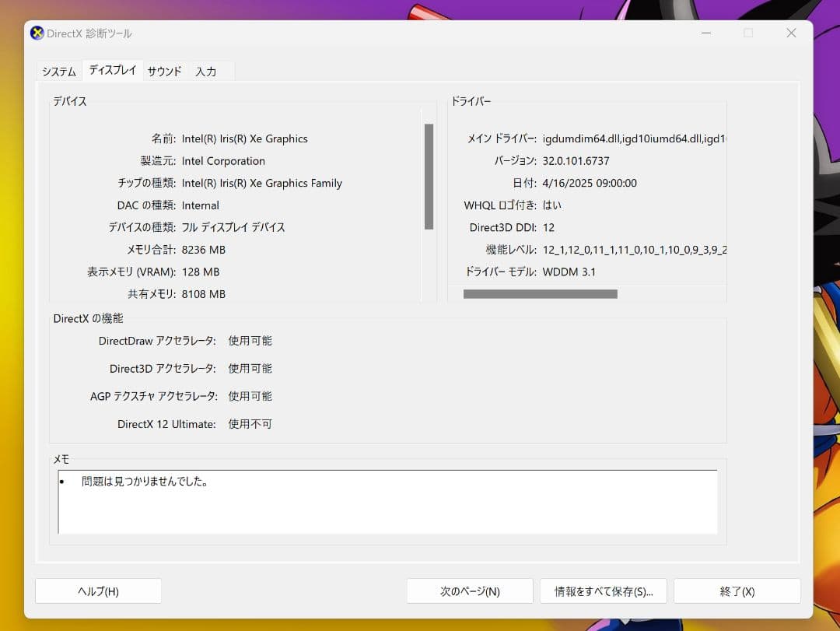Click the horizontal scrollbar below the ドライバー section
This screenshot has width=840, height=631.
tap(540, 294)
